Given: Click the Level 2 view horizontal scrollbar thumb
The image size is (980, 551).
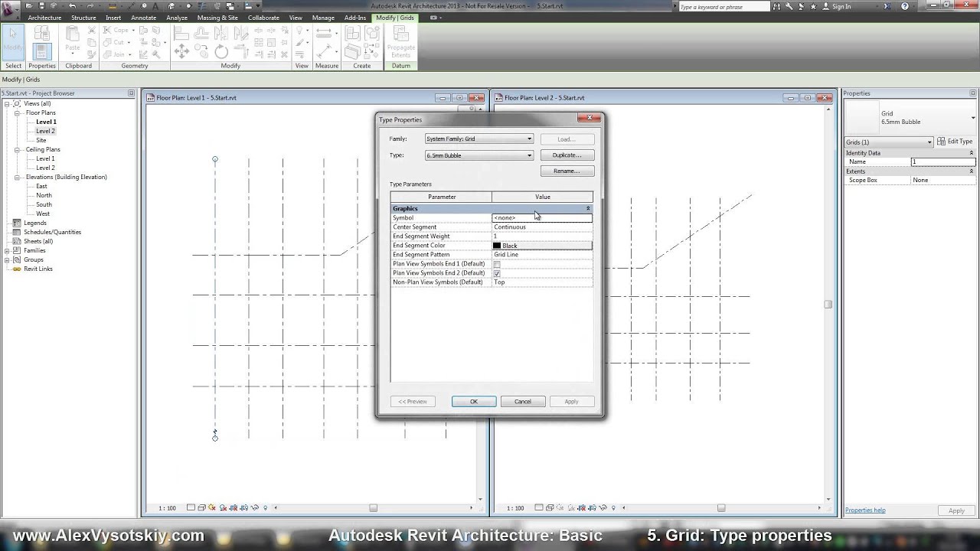Looking at the screenshot, I should (x=721, y=508).
